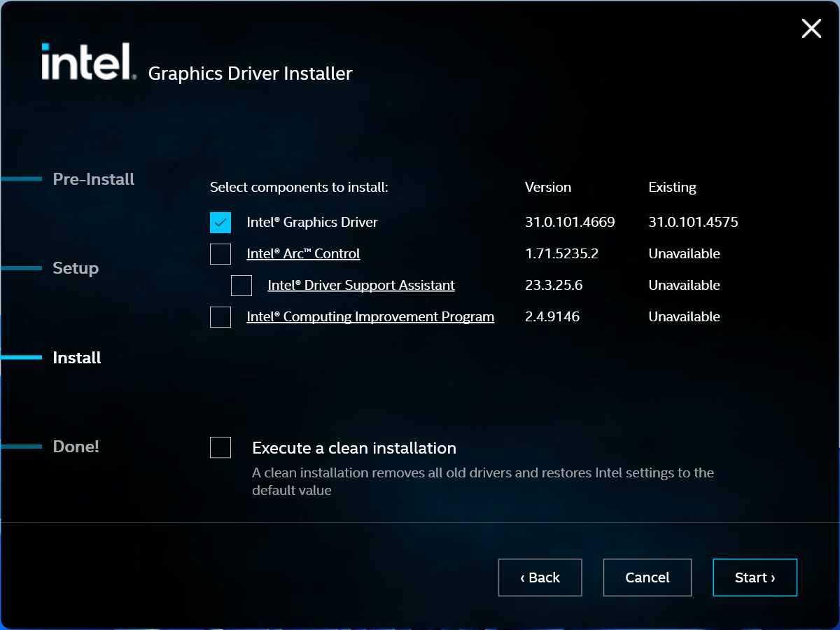Select the Install step in sidebar
840x630 pixels.
coord(77,358)
